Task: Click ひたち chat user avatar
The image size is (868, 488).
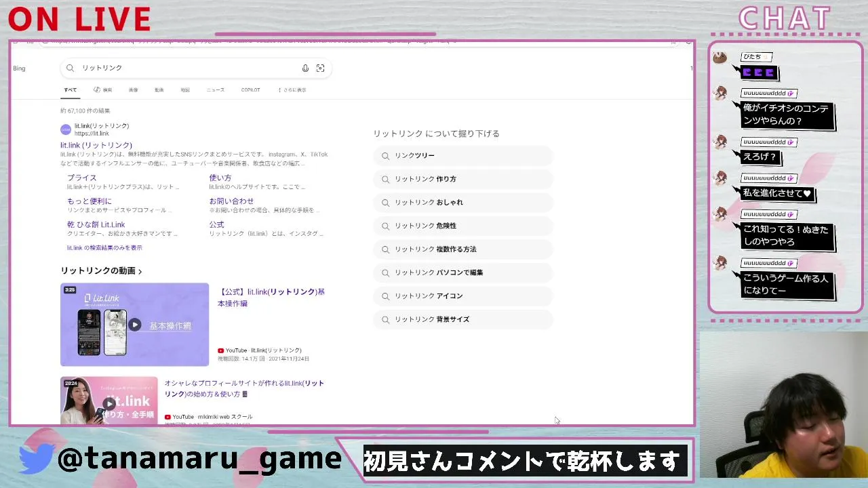Action: tap(719, 58)
